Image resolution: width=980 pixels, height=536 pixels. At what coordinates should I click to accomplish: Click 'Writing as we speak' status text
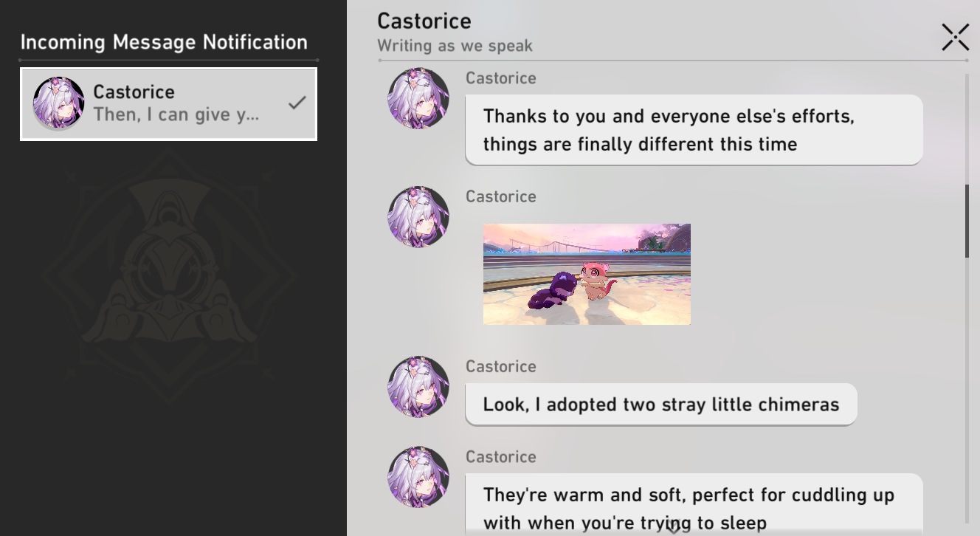(455, 46)
